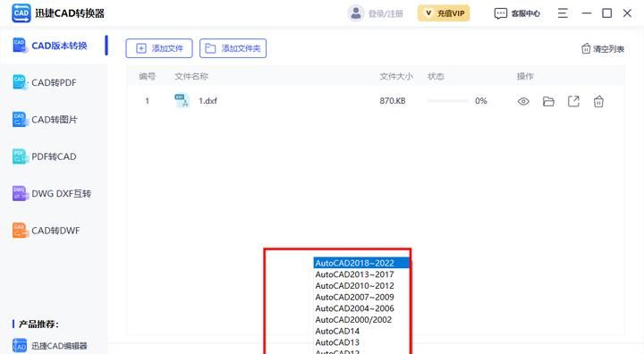Click the CAD转图片 sidebar icon
This screenshot has height=354, width=644.
click(x=20, y=119)
